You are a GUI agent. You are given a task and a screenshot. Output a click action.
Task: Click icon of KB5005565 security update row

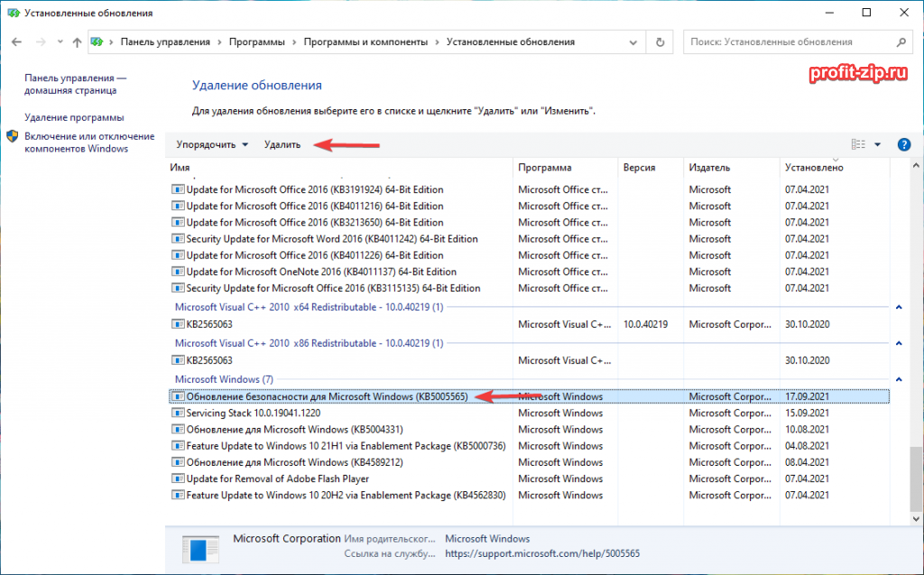click(x=178, y=396)
